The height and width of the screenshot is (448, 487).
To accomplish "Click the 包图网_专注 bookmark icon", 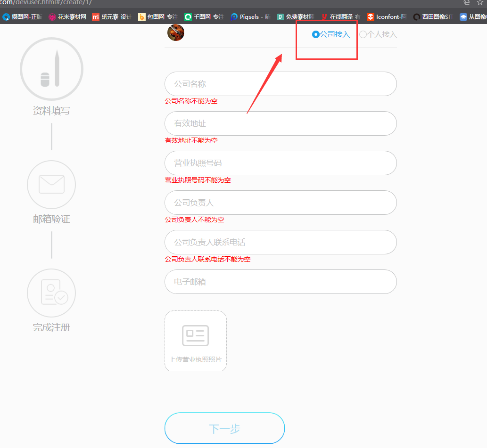I will pyautogui.click(x=141, y=16).
